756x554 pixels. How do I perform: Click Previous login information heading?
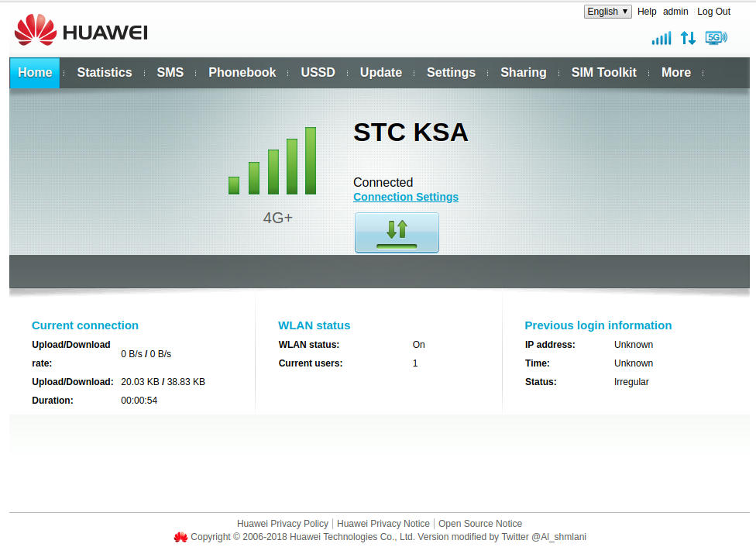598,325
